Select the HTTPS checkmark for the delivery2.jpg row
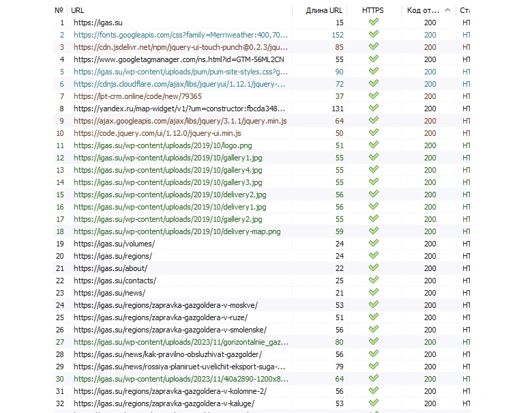532x413 pixels. click(374, 194)
